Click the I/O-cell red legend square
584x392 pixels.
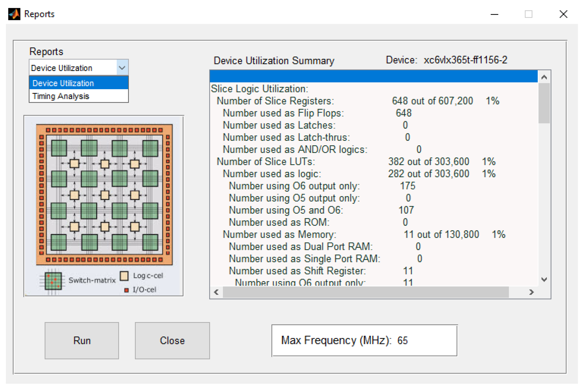126,290
